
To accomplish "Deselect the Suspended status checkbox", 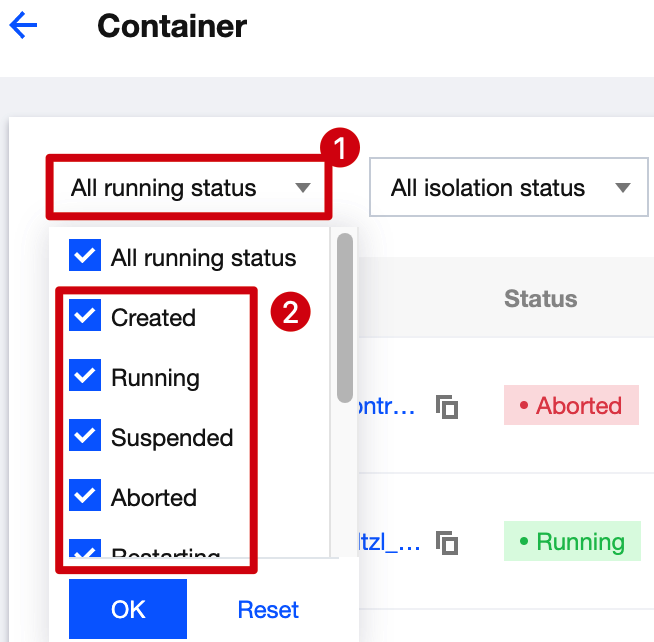I will (x=85, y=437).
